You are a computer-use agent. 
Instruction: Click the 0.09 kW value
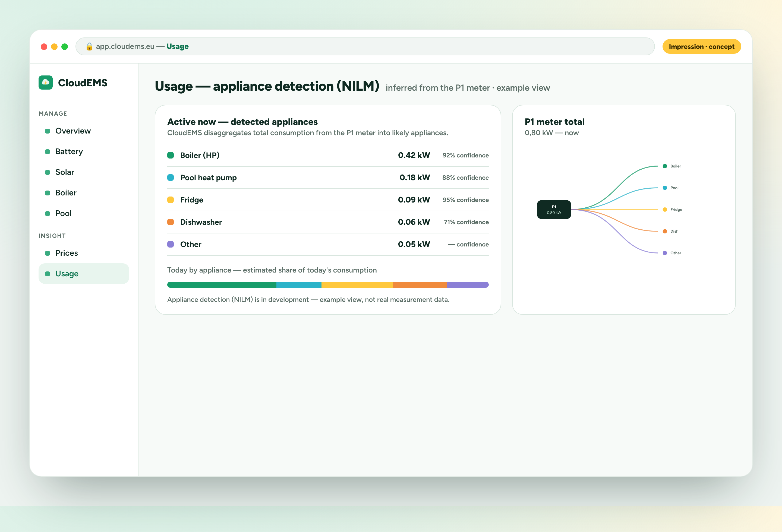(x=414, y=200)
